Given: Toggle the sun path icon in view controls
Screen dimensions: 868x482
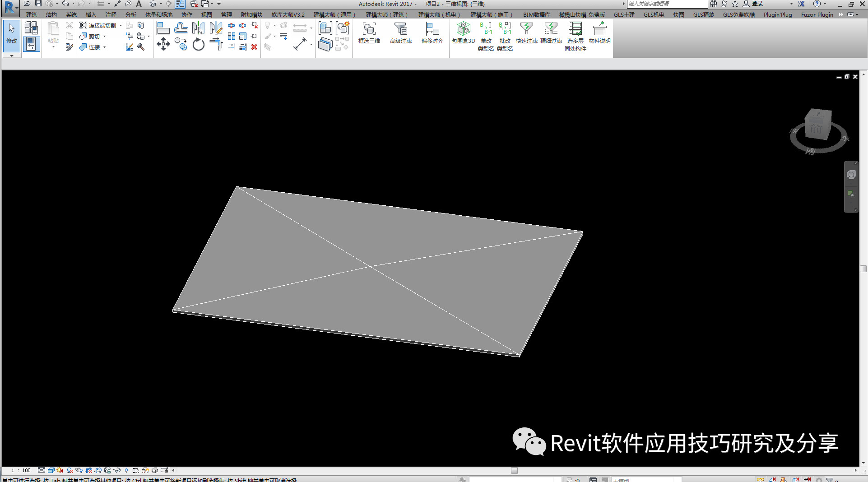Looking at the screenshot, I should pyautogui.click(x=60, y=470).
